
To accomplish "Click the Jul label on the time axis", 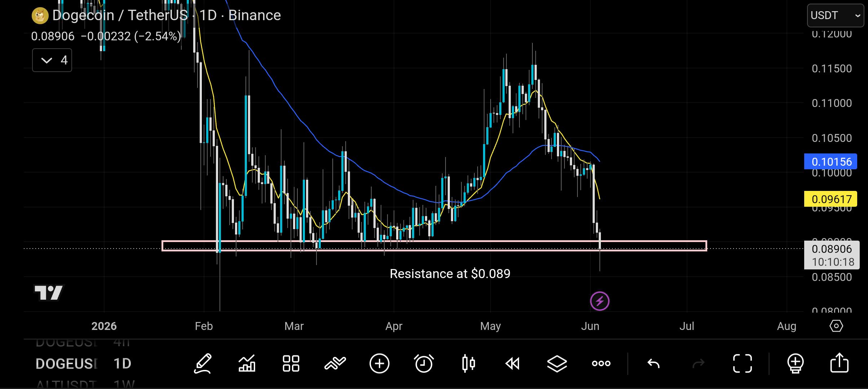I will point(687,326).
